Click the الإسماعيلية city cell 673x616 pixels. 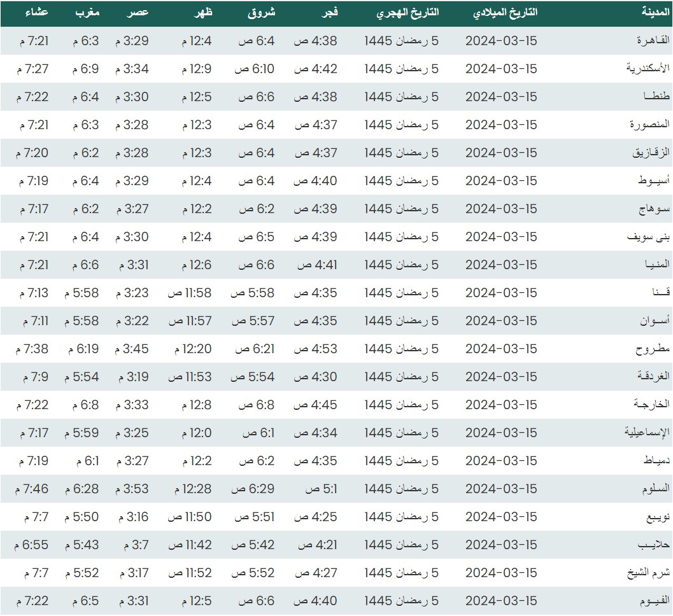[647, 433]
